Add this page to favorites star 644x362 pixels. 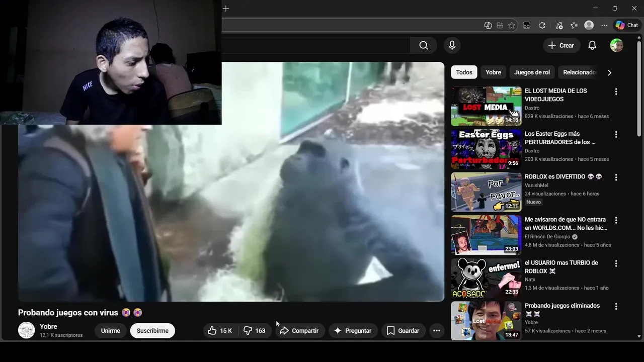click(512, 25)
